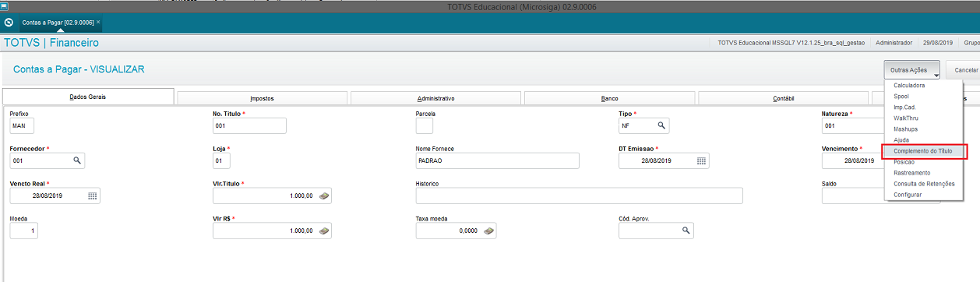This screenshot has height=282, width=980.
Task: Open the Fornecedor field search magnifier
Action: tap(76, 160)
